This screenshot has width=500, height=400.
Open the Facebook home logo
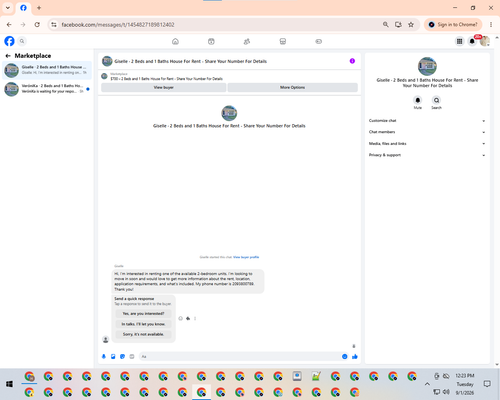click(9, 41)
